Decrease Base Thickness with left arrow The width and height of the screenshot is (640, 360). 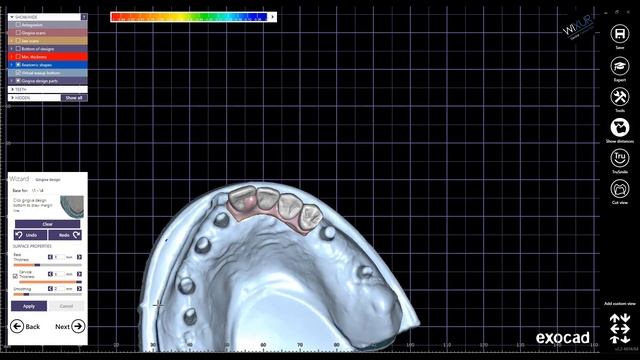click(x=50, y=257)
